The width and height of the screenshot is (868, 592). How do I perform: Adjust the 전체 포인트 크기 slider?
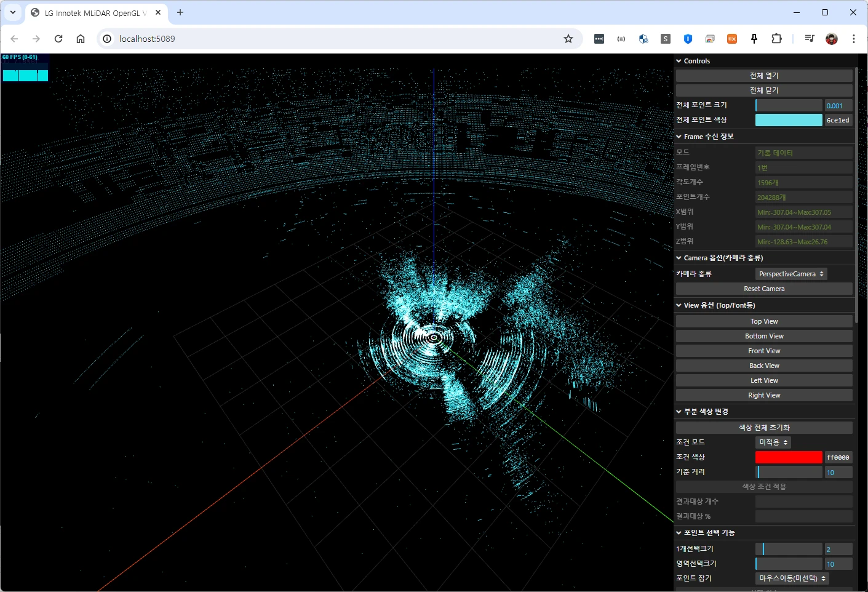(x=789, y=105)
